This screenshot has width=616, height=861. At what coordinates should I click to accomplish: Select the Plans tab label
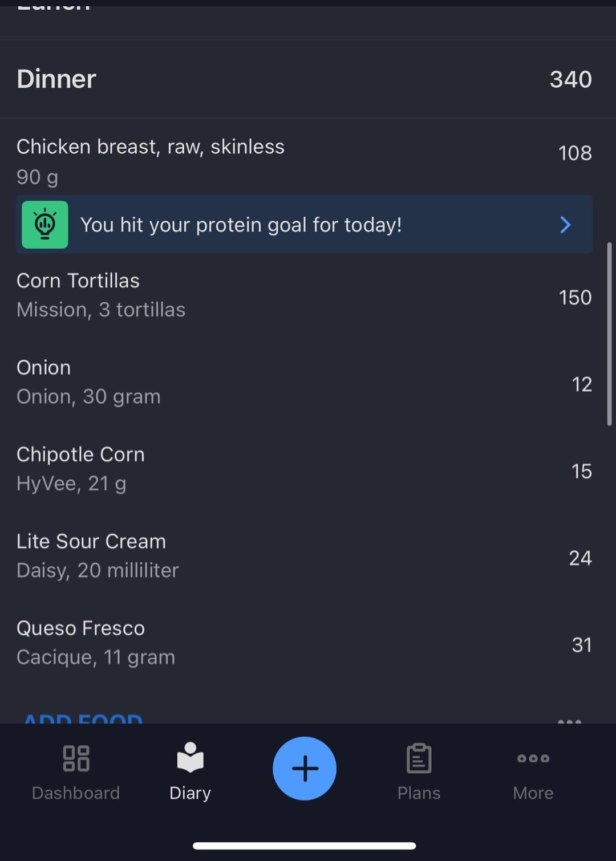(419, 793)
